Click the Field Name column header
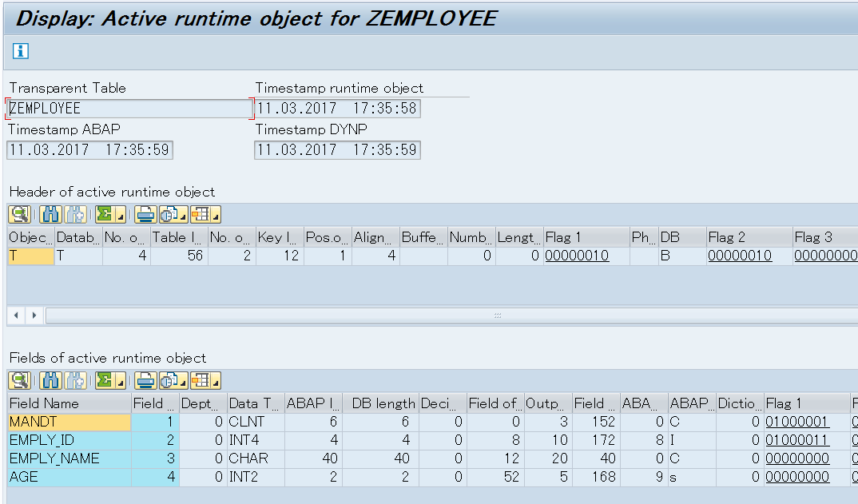Viewport: 858px width, 504px height. click(70, 403)
